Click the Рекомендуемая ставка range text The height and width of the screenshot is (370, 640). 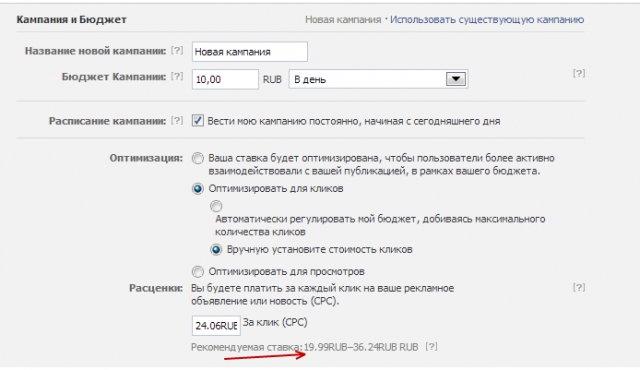pyautogui.click(x=361, y=347)
